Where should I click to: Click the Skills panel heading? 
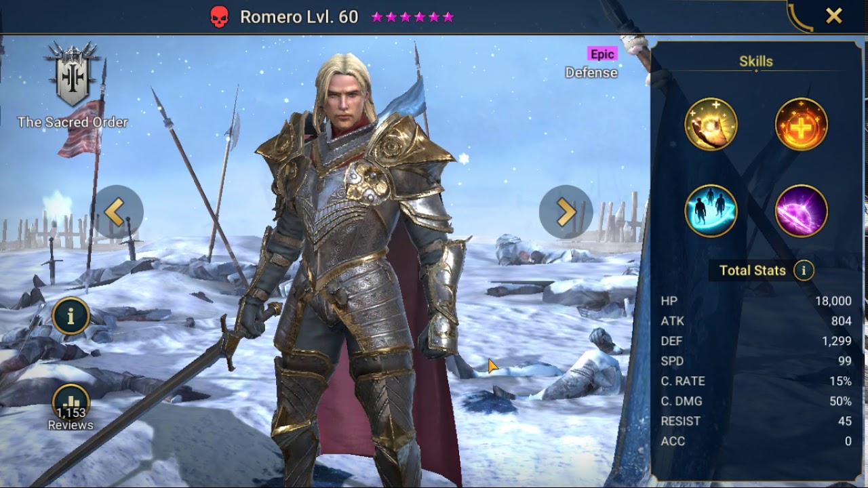[755, 62]
